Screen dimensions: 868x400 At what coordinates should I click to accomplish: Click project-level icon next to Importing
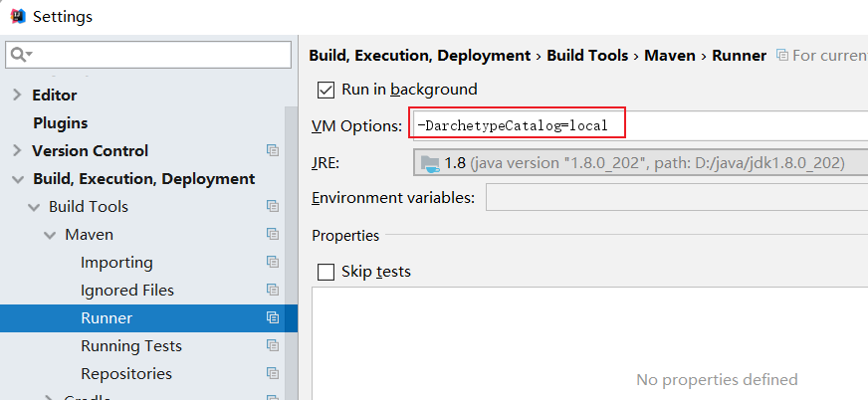tap(273, 262)
